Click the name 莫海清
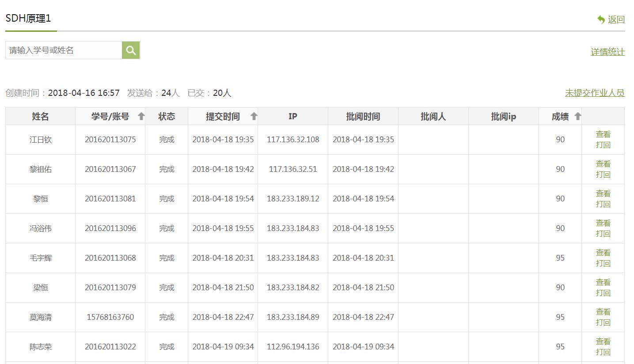 [x=41, y=317]
